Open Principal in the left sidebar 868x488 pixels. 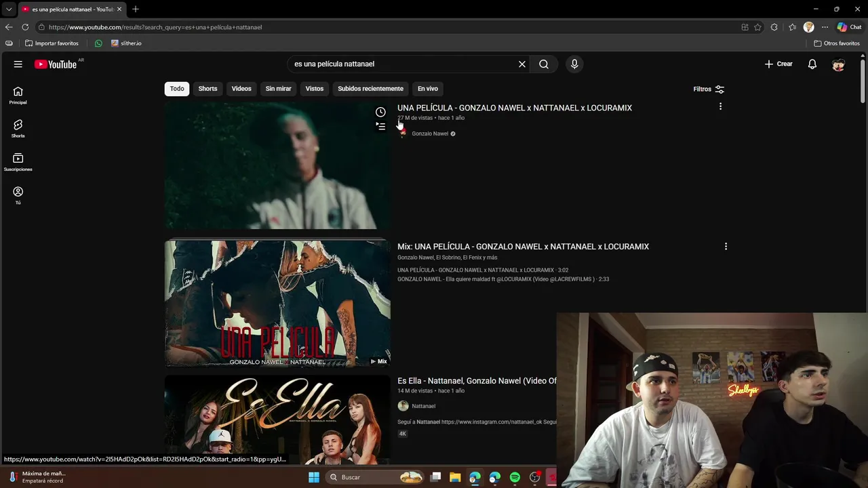pos(18,96)
